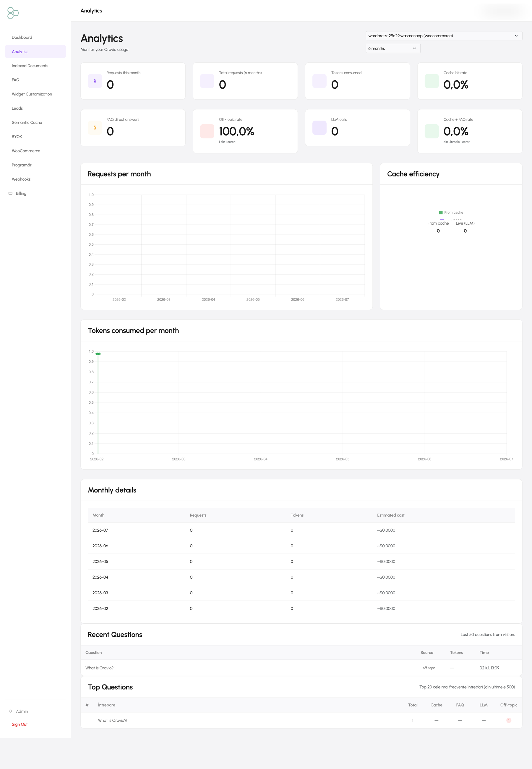Viewport: 532px width, 769px height.
Task: Open the FAQ sidebar item
Action: [x=35, y=80]
